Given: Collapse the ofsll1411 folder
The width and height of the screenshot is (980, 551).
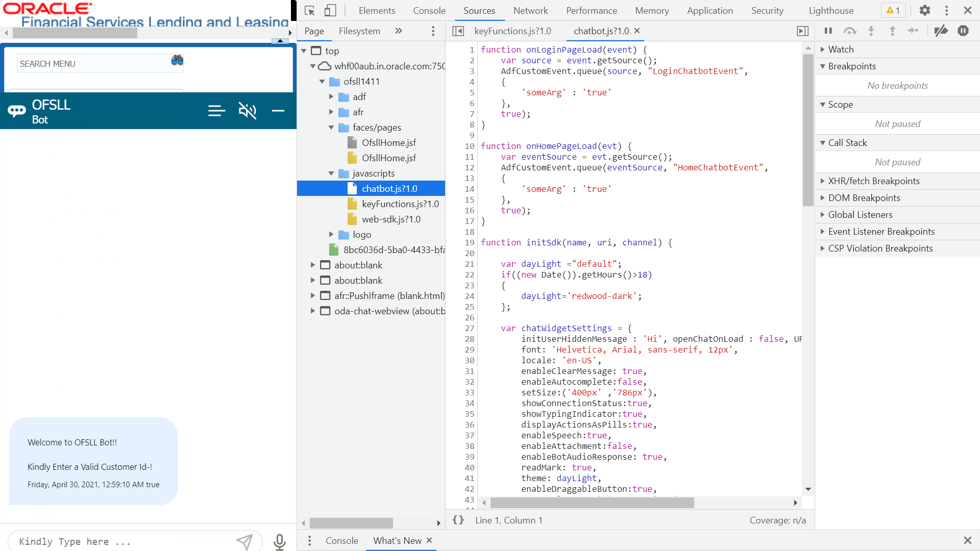Looking at the screenshot, I should 322,82.
